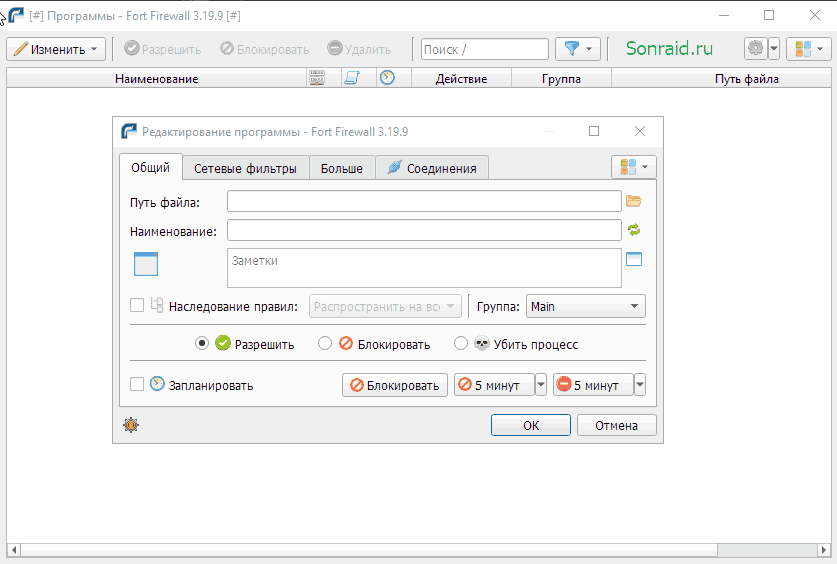Click the clock schedule column icon header
This screenshot has height=564, width=837.
[387, 78]
